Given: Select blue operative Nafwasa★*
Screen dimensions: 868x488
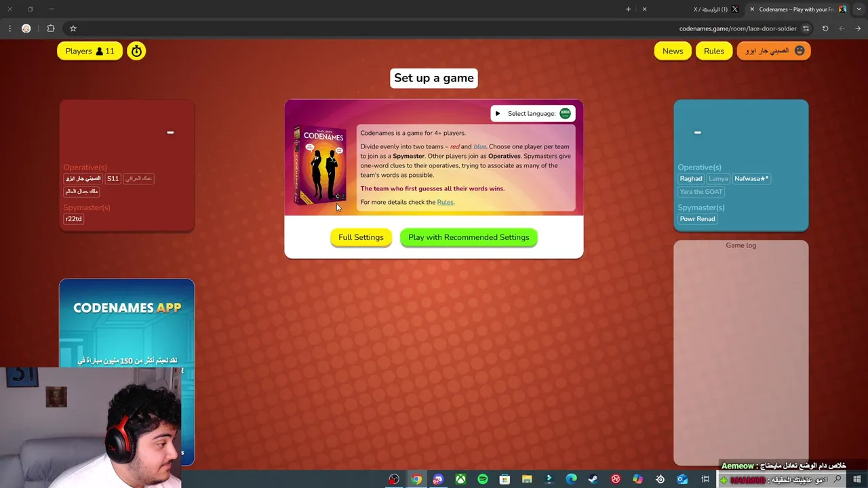Looking at the screenshot, I should click(751, 178).
